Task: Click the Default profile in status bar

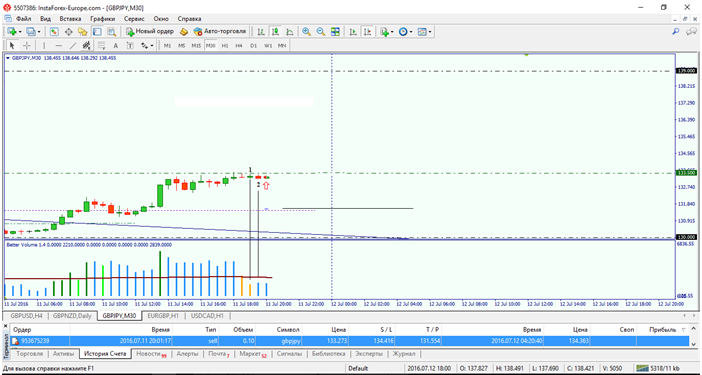Action: click(x=358, y=368)
